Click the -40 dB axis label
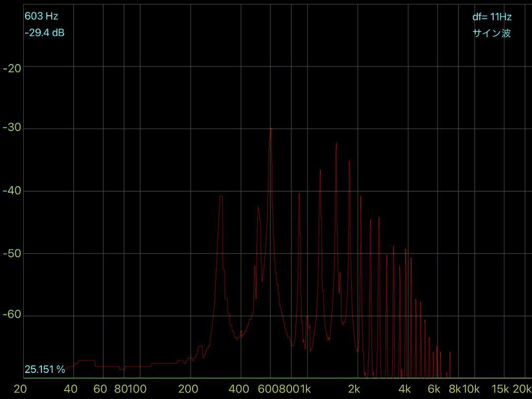 [12, 190]
